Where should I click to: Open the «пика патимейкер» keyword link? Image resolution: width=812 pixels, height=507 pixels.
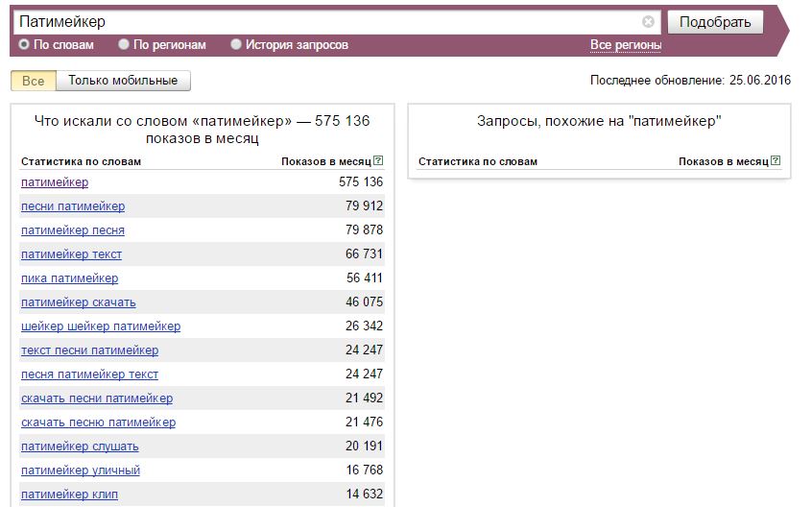[x=69, y=278]
